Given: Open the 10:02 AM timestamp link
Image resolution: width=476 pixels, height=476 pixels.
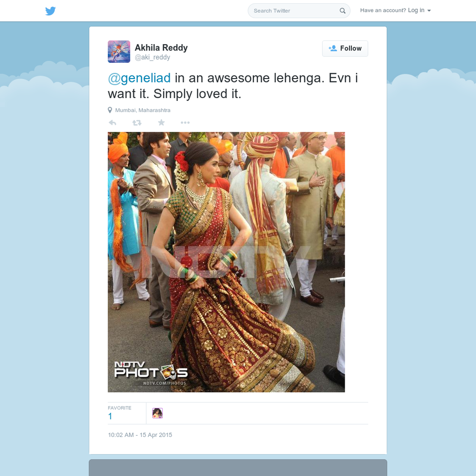Looking at the screenshot, I should point(140,435).
